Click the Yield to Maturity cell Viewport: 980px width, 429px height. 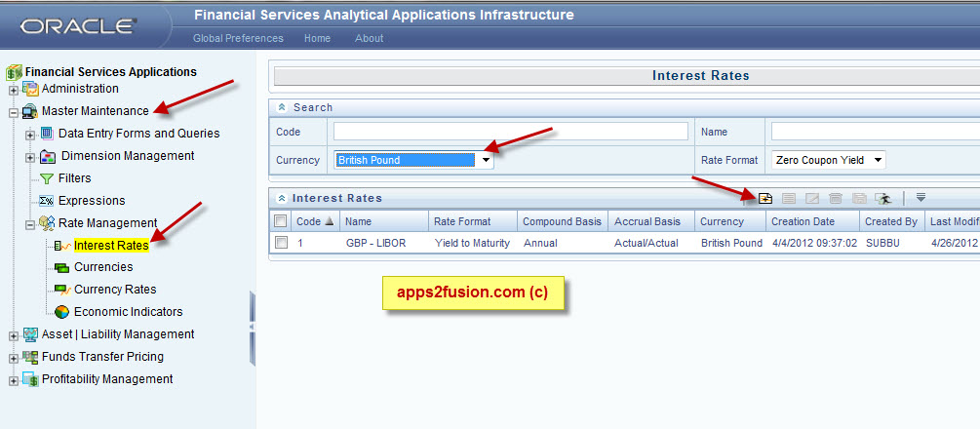pyautogui.click(x=472, y=243)
